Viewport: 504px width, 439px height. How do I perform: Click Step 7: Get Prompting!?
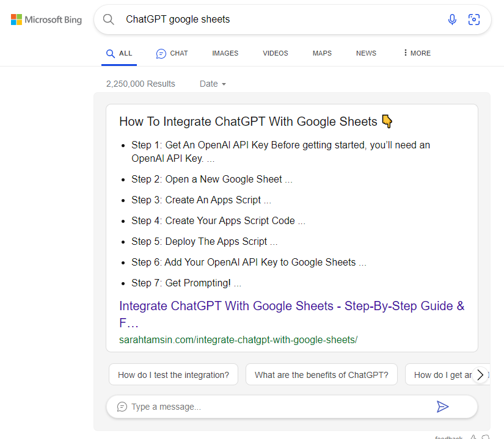tap(186, 283)
